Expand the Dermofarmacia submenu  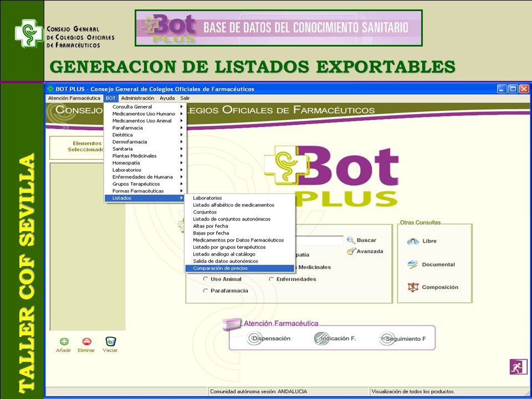145,142
